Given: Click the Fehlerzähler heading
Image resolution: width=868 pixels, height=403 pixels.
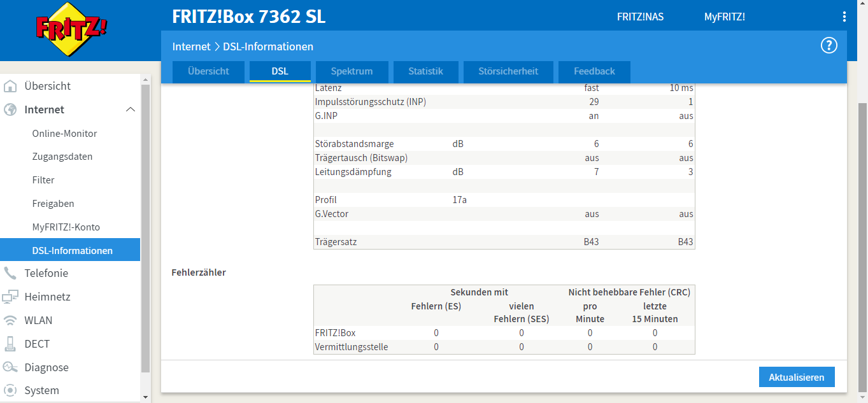Looking at the screenshot, I should [199, 272].
